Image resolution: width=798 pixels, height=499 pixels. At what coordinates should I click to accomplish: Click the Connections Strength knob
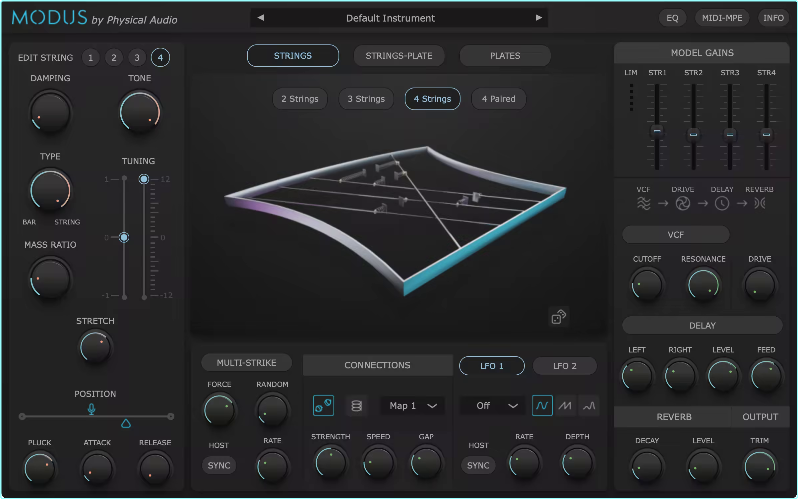pos(330,462)
